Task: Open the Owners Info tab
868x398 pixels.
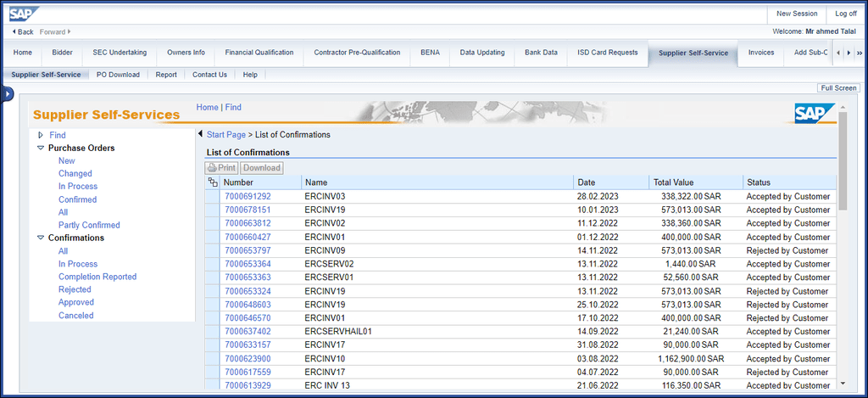Action: pyautogui.click(x=186, y=53)
